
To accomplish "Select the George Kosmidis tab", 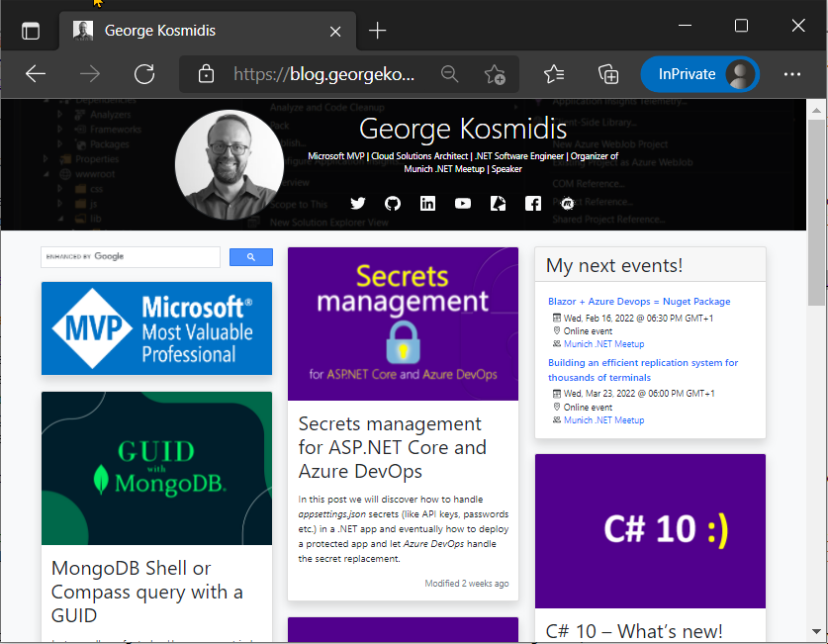I will tap(208, 31).
